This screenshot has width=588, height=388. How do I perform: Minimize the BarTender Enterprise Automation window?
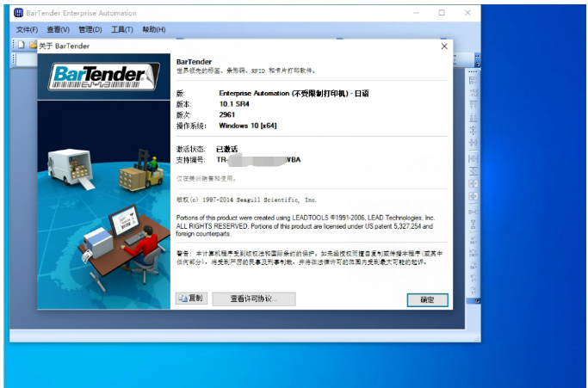(417, 13)
